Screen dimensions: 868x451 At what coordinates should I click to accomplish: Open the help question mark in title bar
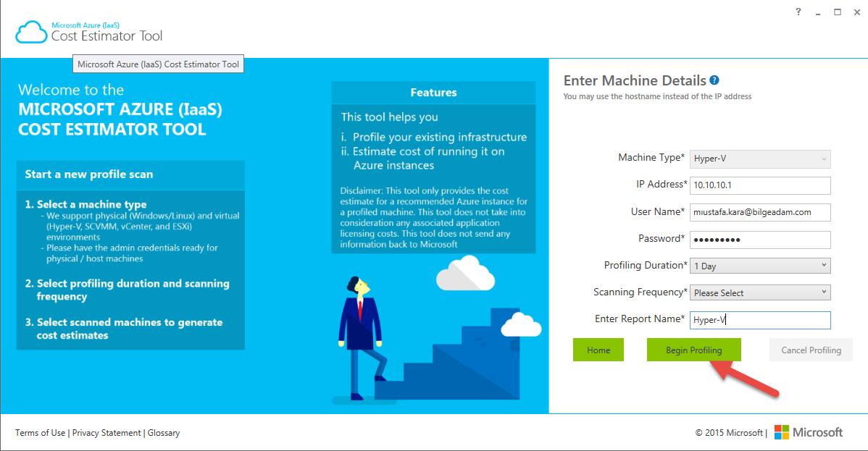point(798,12)
